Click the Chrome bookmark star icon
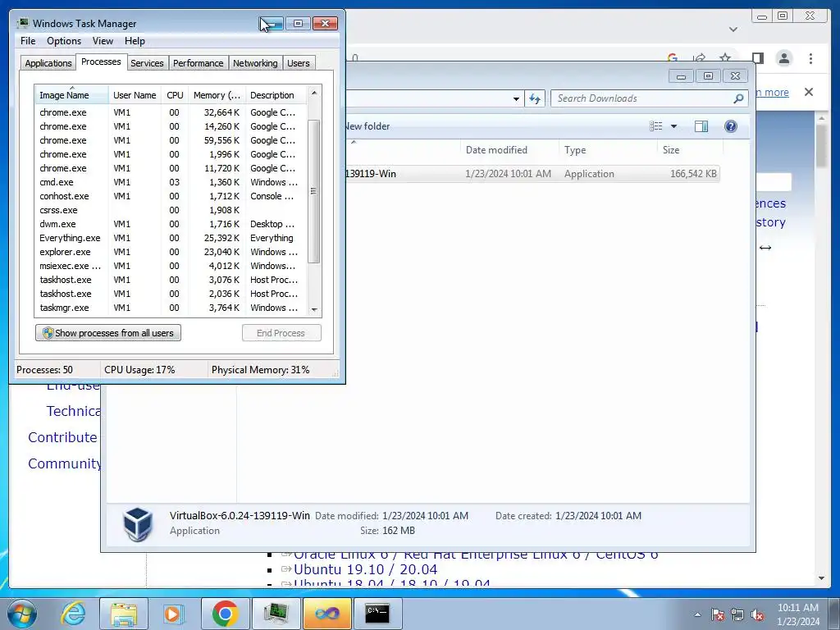Image resolution: width=840 pixels, height=630 pixels. pos(725,58)
